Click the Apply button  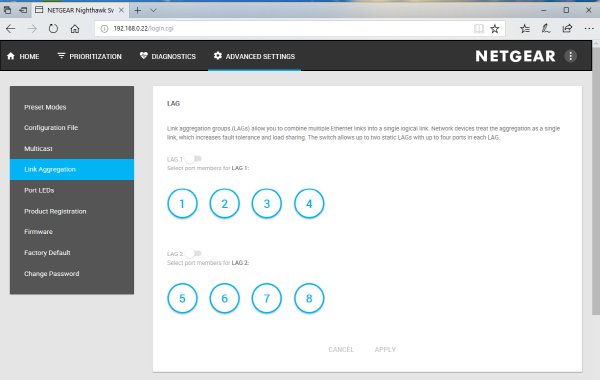pos(385,349)
